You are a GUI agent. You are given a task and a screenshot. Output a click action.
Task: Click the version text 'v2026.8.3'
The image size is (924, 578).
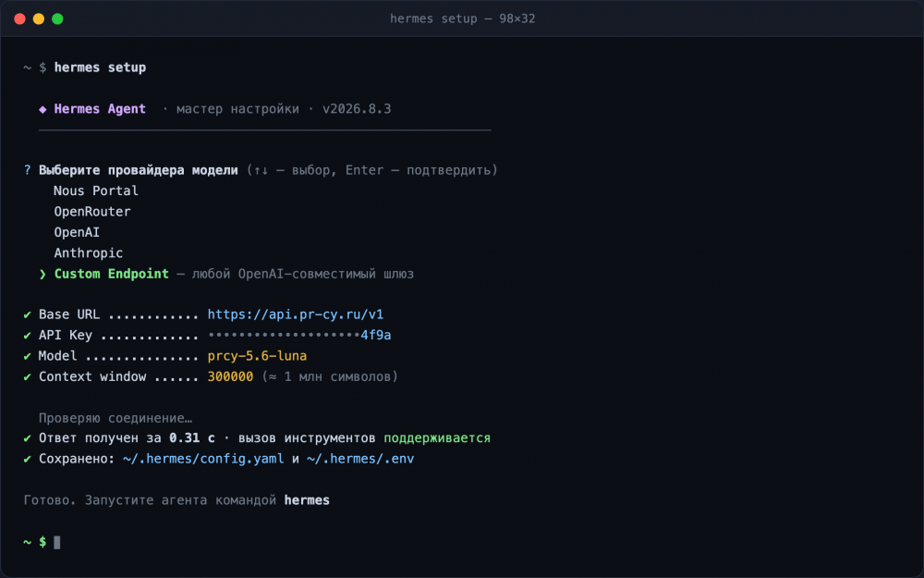(357, 109)
